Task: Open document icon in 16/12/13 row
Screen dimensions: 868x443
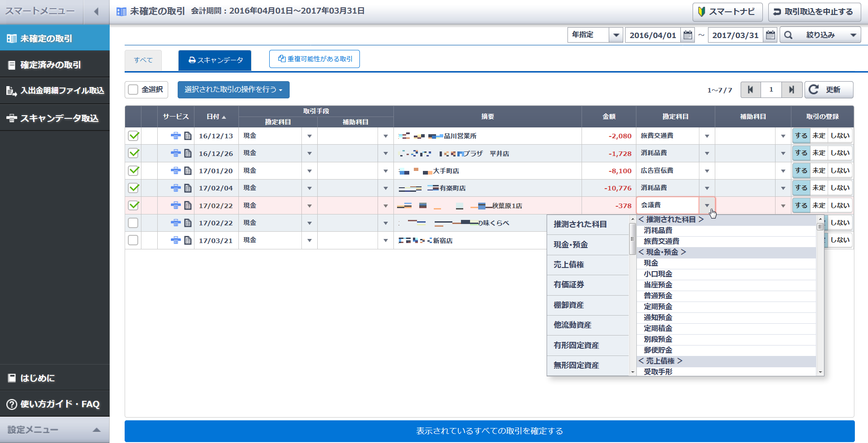Action: 188,136
